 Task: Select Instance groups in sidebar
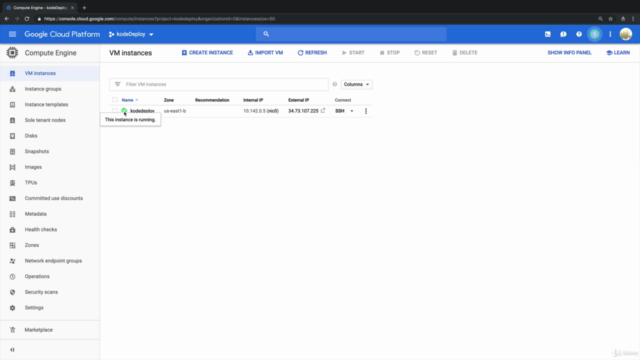pyautogui.click(x=43, y=89)
